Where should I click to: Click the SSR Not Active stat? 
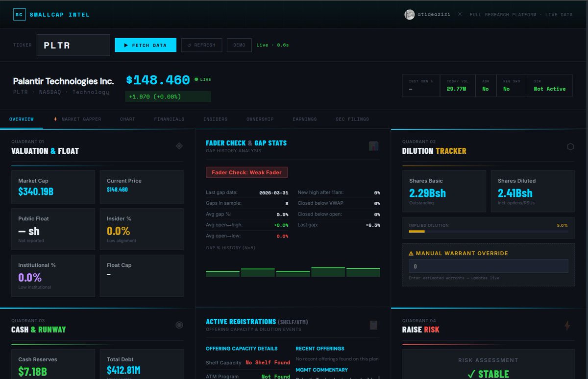pyautogui.click(x=550, y=86)
